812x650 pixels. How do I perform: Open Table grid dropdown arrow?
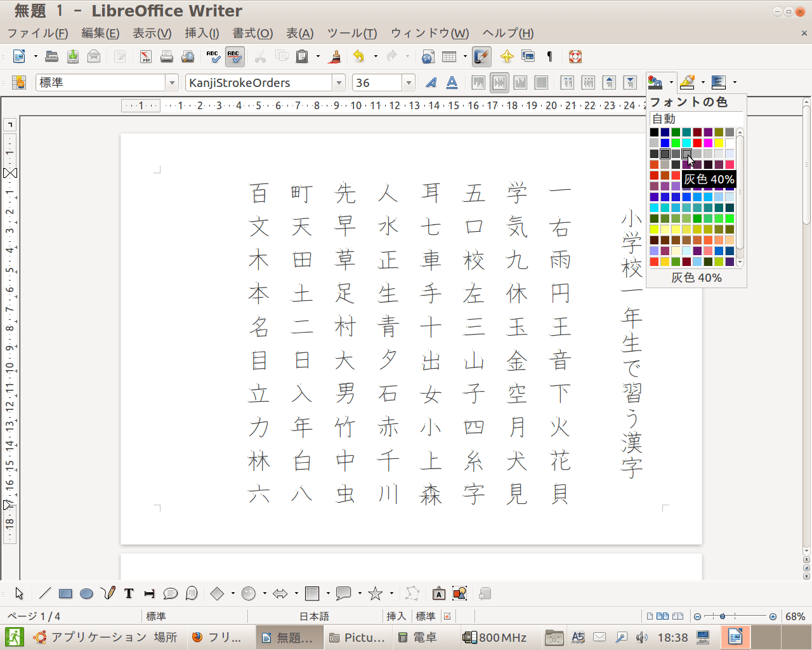(x=465, y=56)
